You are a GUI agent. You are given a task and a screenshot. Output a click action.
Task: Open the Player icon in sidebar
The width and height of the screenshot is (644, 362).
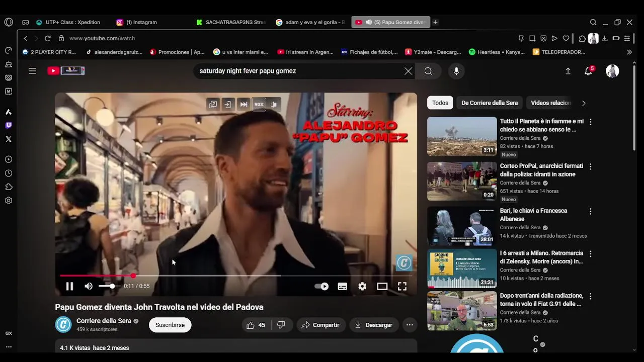point(9,159)
